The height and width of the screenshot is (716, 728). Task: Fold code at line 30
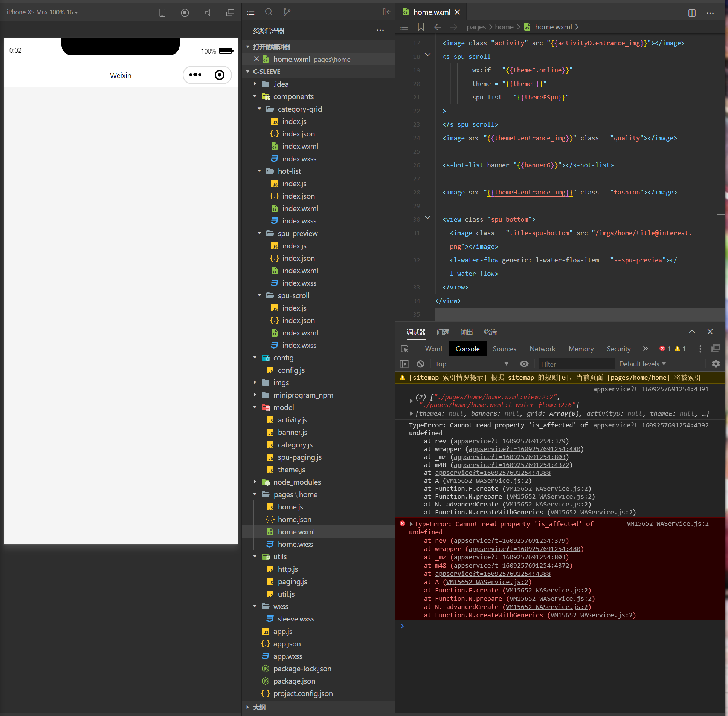427,218
